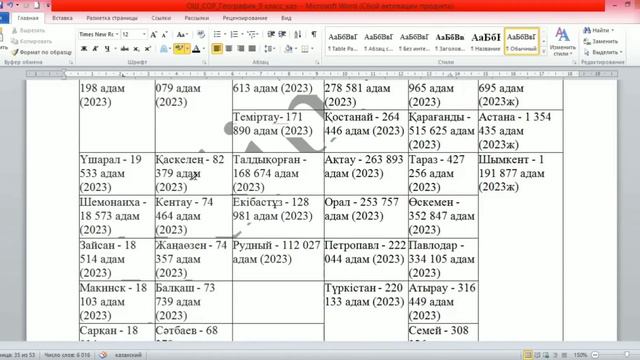Screen dimensions: 640x360
Task: Open the Рецензирование tab
Action: tap(245, 18)
